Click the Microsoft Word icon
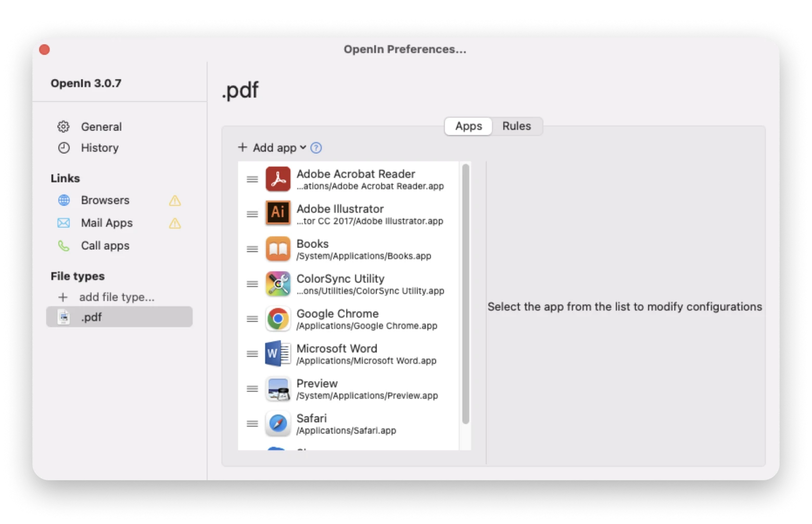The image size is (812, 524). coord(278,354)
